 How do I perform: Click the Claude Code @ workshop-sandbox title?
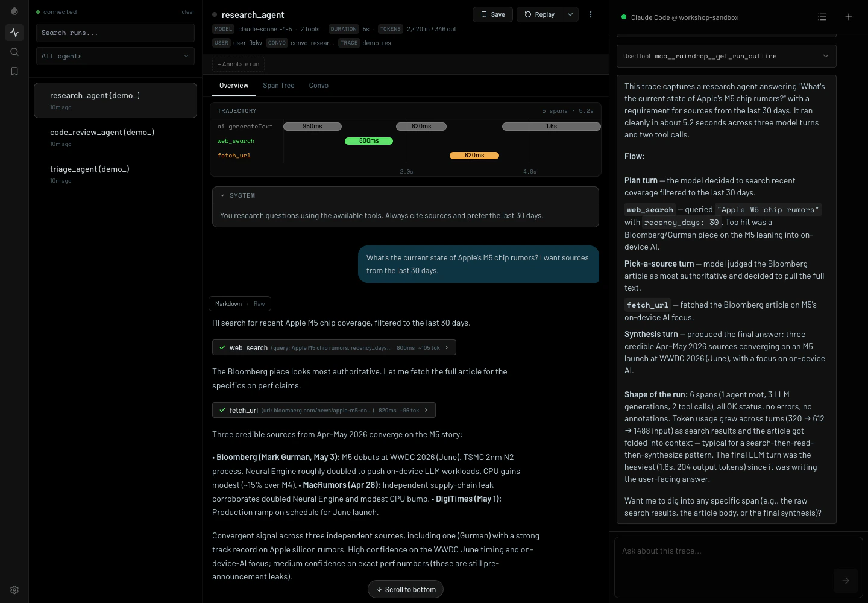(685, 17)
